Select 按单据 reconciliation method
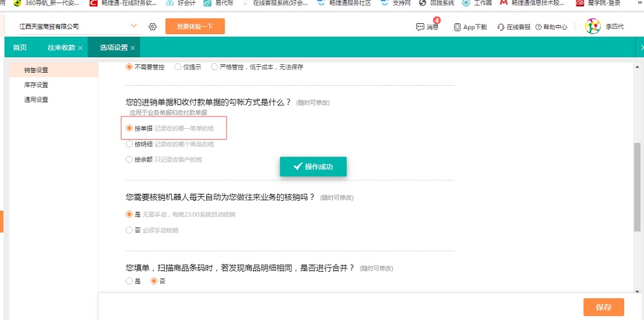 129,128
